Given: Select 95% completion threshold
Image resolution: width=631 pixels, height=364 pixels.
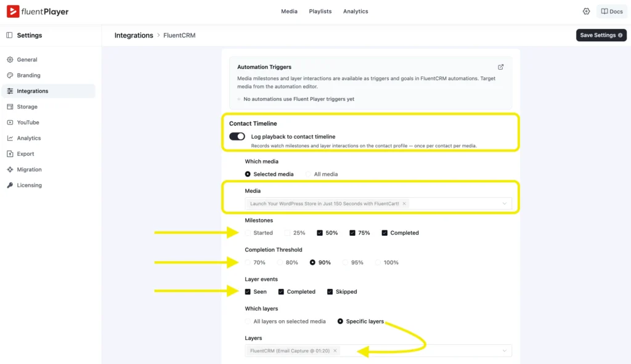Looking at the screenshot, I should click(x=345, y=262).
